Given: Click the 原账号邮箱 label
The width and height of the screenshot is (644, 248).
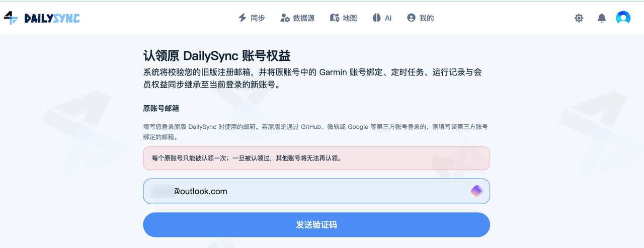Looking at the screenshot, I should pos(161,108).
